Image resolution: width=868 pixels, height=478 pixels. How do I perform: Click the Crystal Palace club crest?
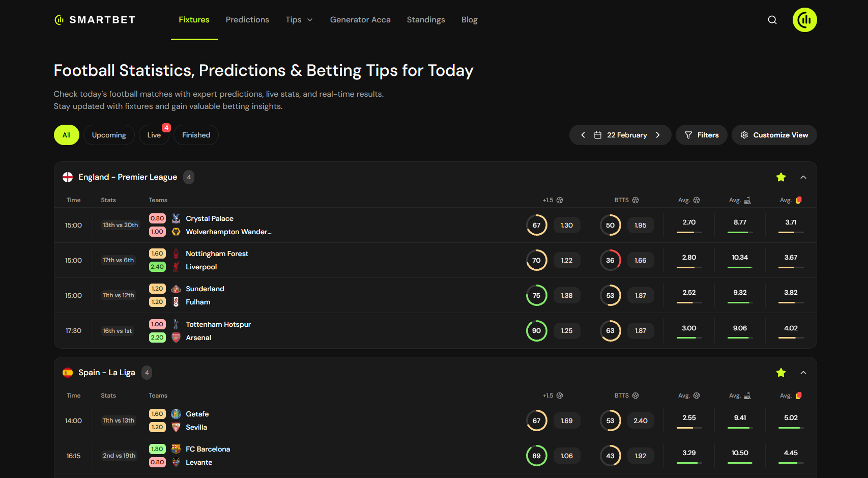pos(176,218)
